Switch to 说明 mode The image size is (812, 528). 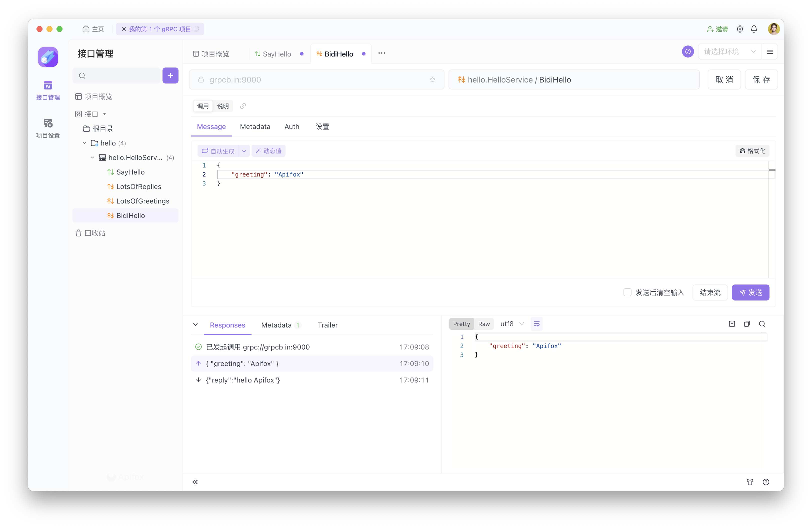223,106
